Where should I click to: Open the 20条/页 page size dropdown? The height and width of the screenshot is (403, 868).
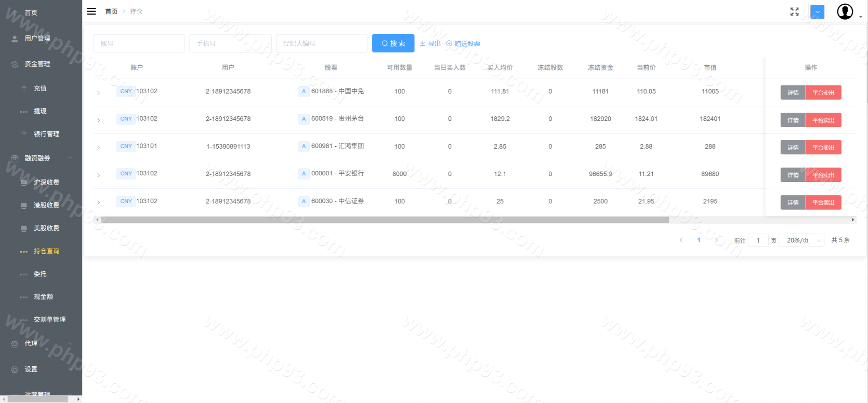(x=802, y=240)
